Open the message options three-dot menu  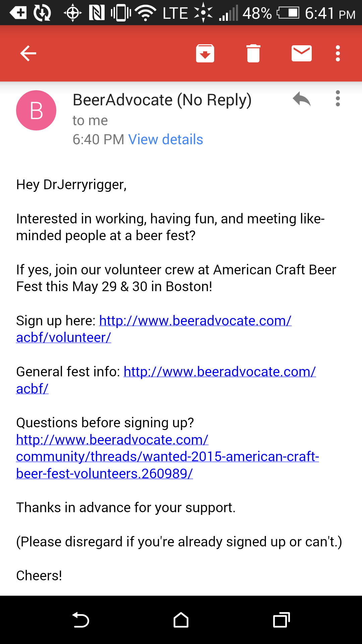pos(338,99)
